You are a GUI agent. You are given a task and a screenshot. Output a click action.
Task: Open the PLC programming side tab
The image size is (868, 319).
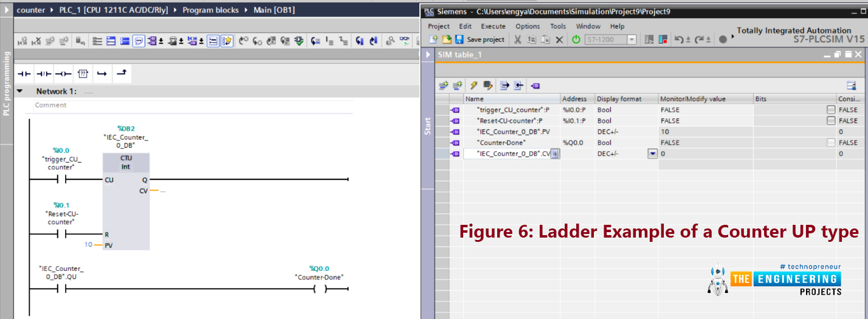[x=6, y=83]
